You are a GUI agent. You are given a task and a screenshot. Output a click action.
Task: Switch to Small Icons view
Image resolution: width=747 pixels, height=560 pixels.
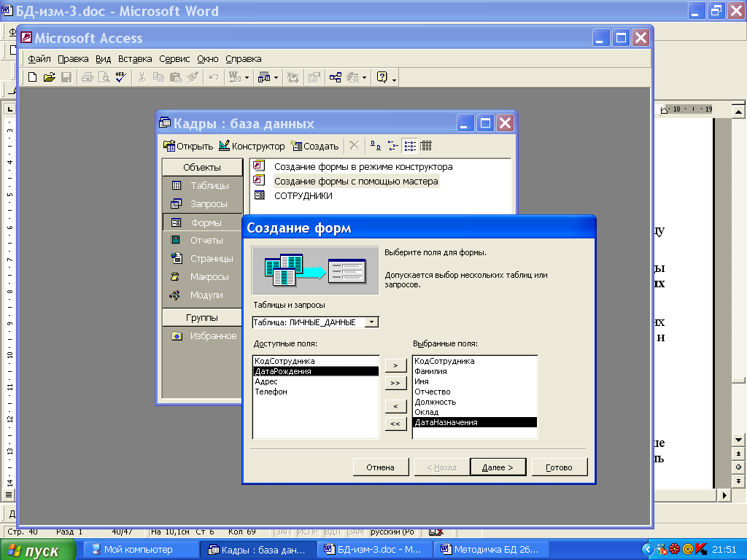pos(392,146)
